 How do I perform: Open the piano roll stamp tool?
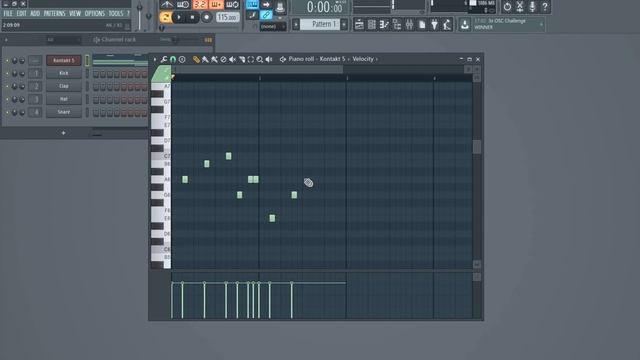182,60
